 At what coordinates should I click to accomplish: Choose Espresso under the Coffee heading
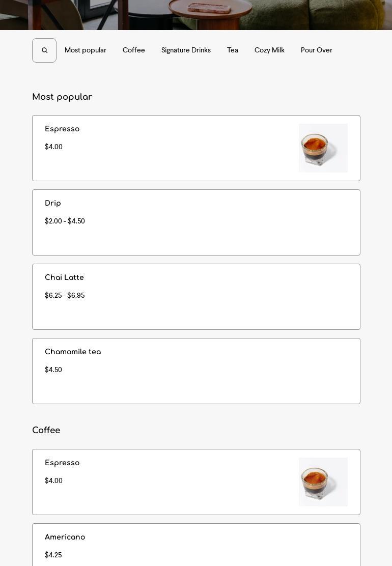coord(196,482)
